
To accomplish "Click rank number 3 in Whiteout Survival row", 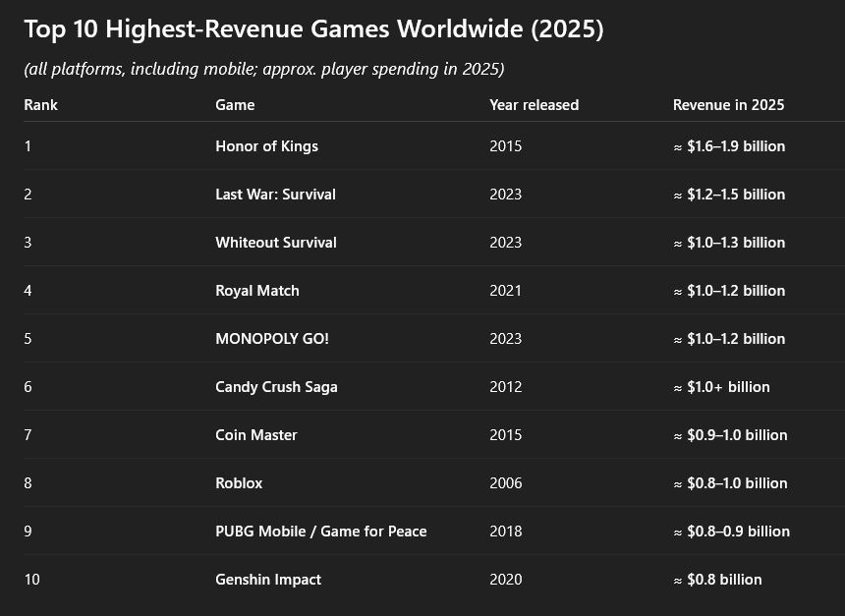I will [x=28, y=243].
